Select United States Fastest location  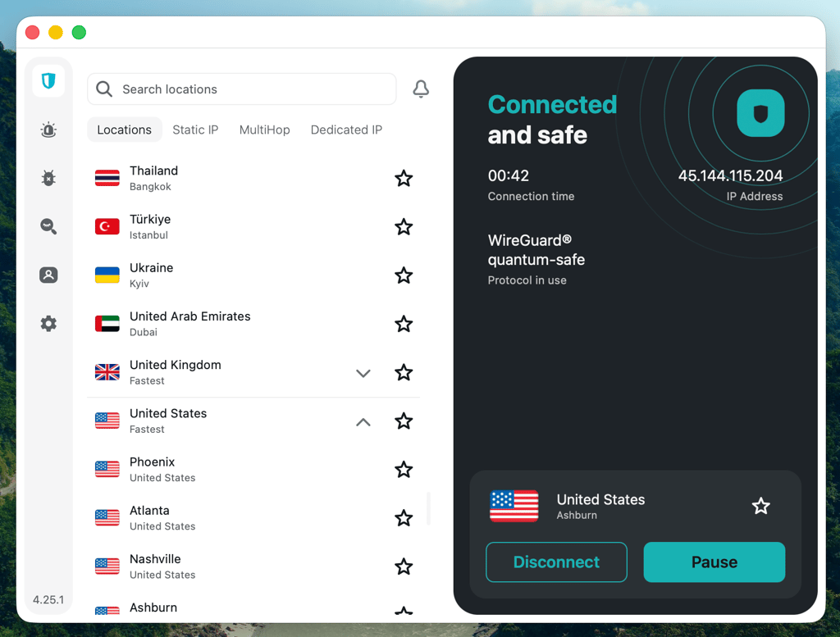[253, 421]
